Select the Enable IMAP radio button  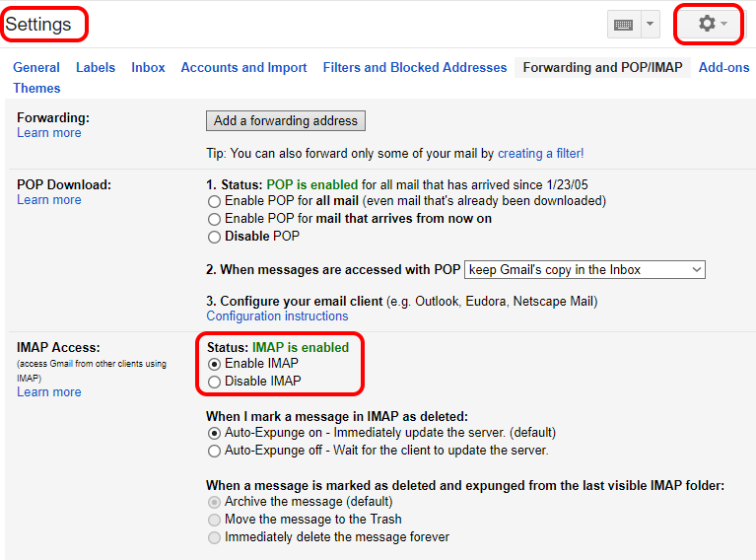pos(215,364)
